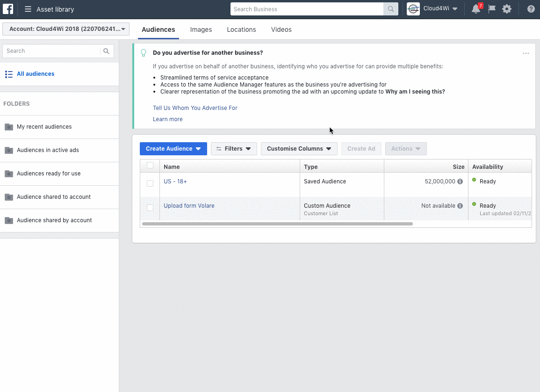Screen dimensions: 540x392
Task: Check the Upload form Volare row checkbox
Action: (150, 208)
